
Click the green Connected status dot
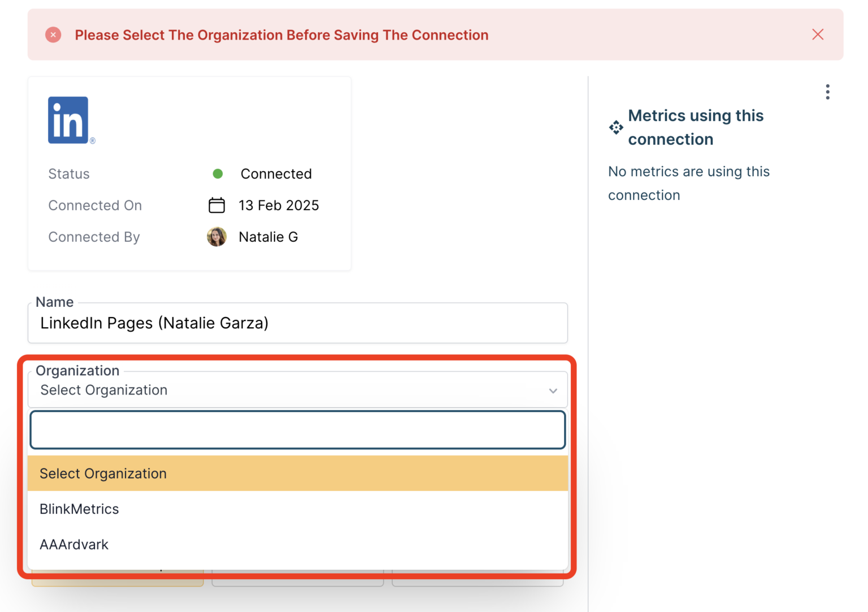(x=218, y=173)
